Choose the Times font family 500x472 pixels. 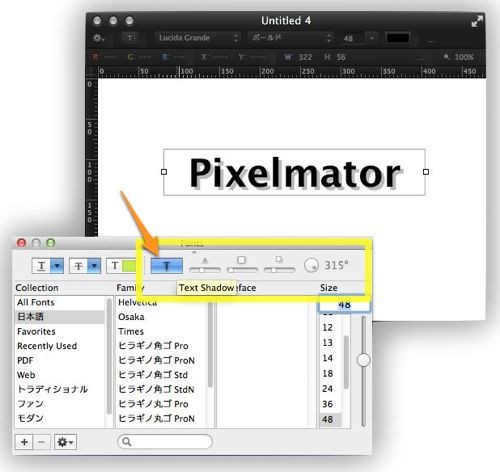tap(162, 332)
